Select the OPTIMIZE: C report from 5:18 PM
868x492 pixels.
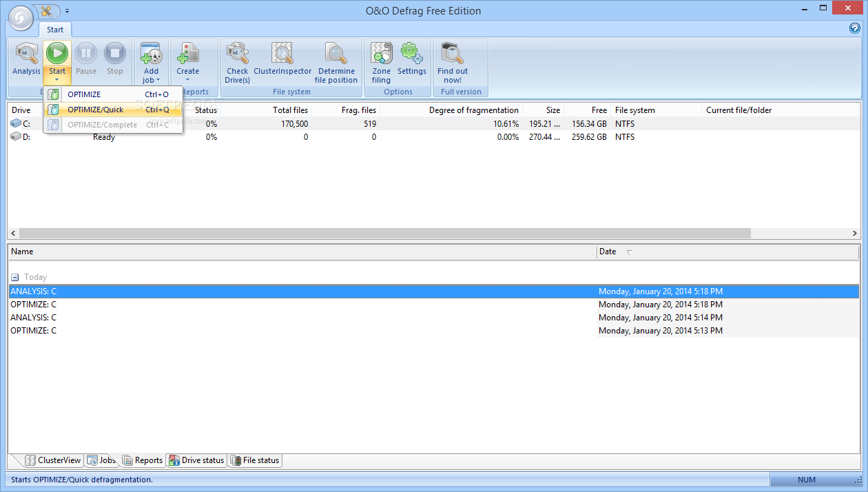[434, 305]
